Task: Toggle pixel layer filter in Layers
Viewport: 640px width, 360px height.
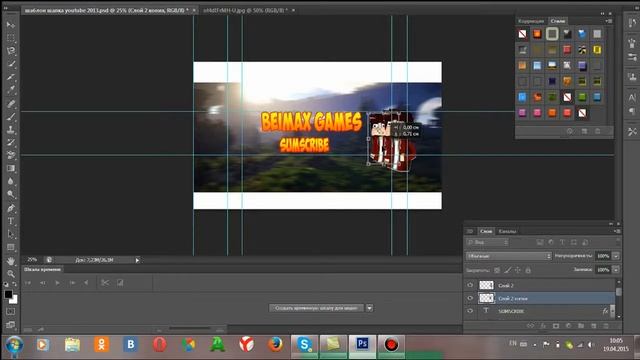Action: [540, 242]
